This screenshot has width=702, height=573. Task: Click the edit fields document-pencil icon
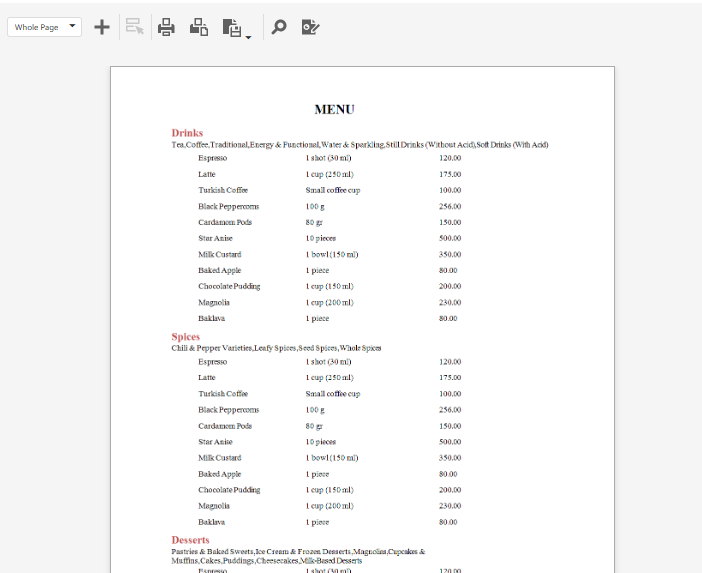pyautogui.click(x=310, y=27)
